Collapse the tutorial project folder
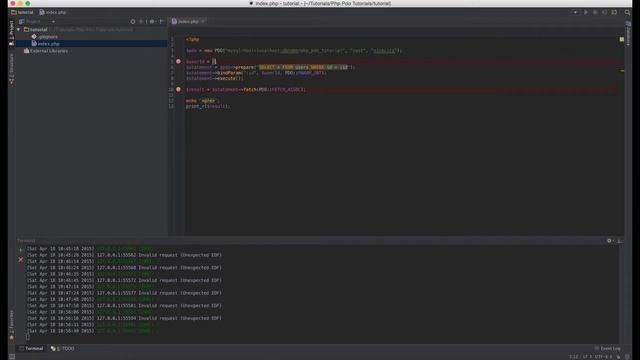The width and height of the screenshot is (640, 360). pyautogui.click(x=18, y=29)
